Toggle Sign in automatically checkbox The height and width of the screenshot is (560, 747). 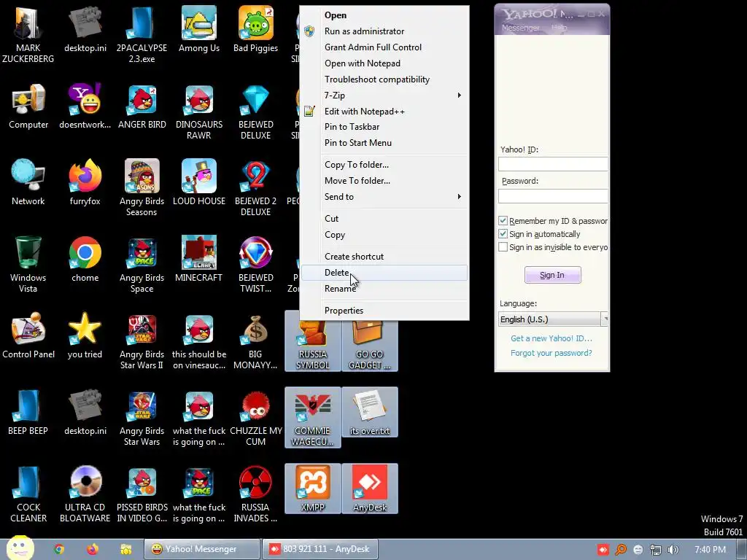coord(503,234)
